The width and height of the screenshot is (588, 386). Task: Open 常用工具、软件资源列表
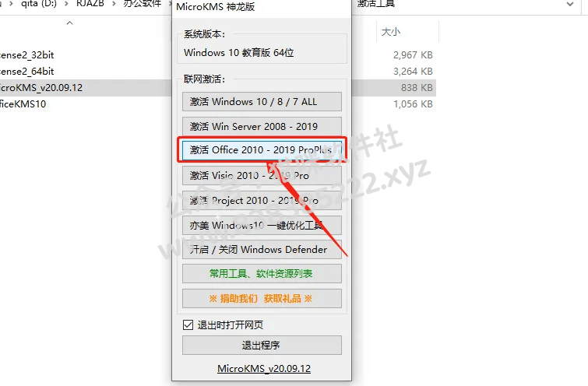pyautogui.click(x=262, y=274)
